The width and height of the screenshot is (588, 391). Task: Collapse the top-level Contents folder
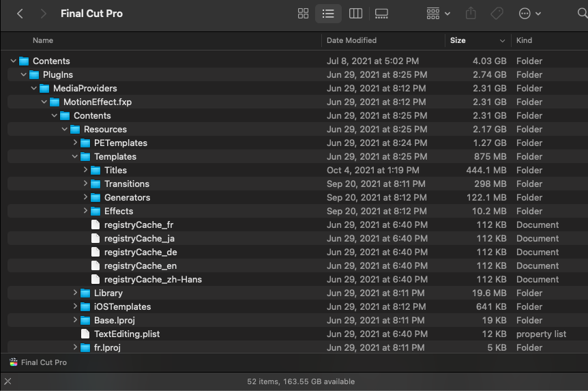point(13,61)
